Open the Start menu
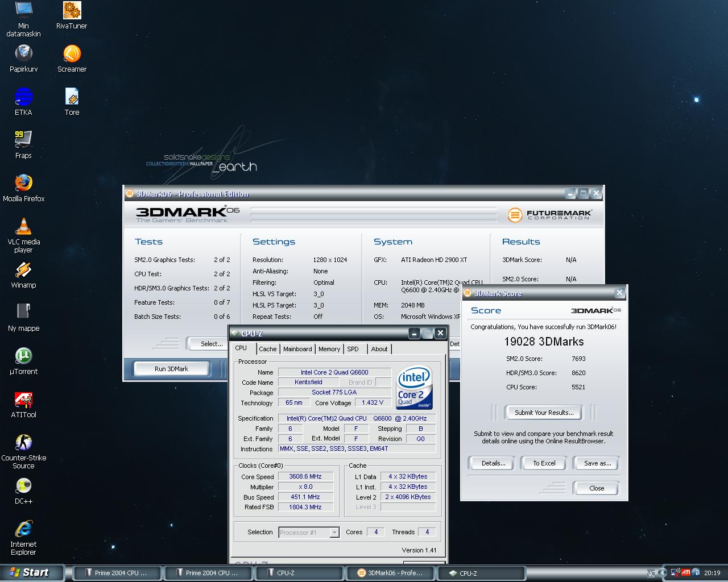Screen dimensions: 728x582 coord(31,572)
